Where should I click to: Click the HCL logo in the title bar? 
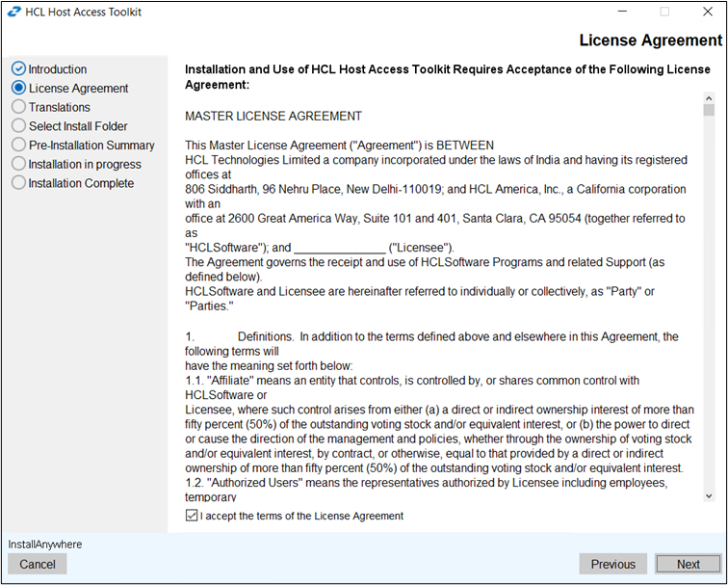(13, 12)
